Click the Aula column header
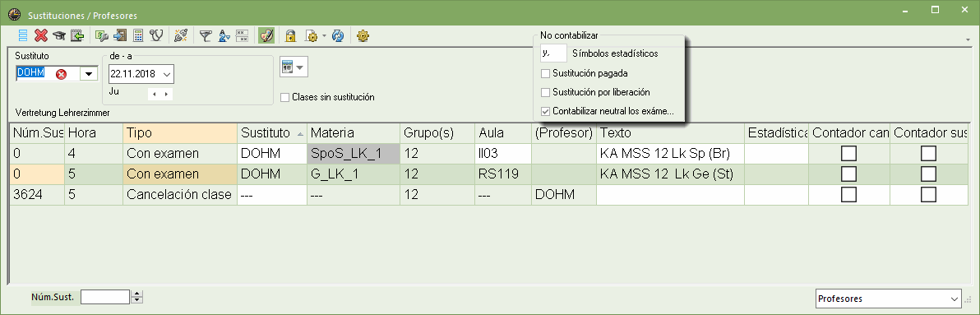 click(x=503, y=133)
